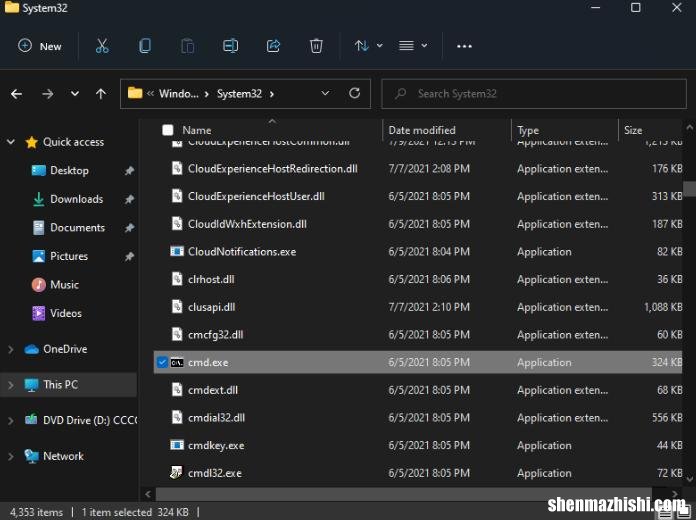The height and width of the screenshot is (520, 696).
Task: Click the Copy icon in toolbar
Action: tap(145, 46)
